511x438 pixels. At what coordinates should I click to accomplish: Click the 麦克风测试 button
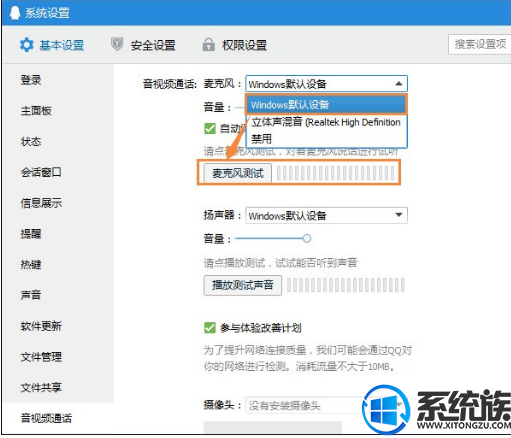click(x=238, y=173)
